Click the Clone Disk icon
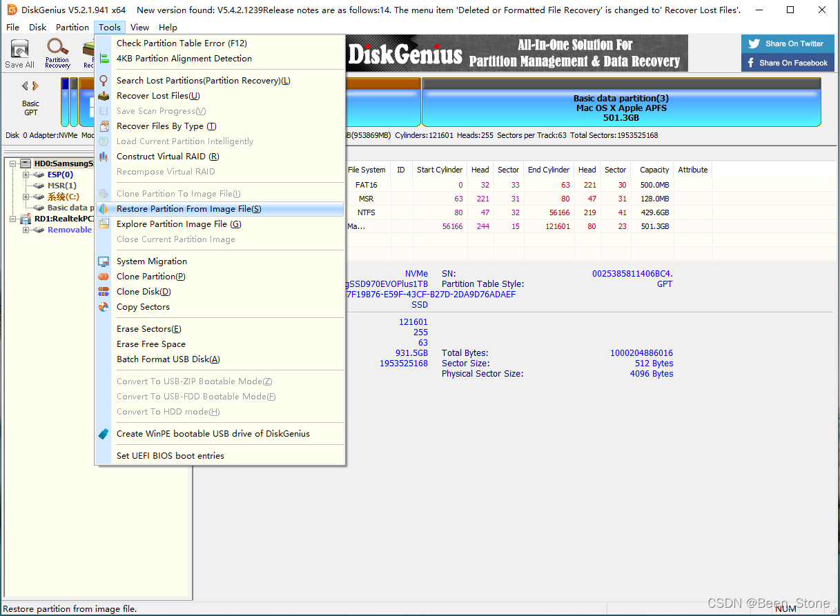840x616 pixels. (x=104, y=292)
